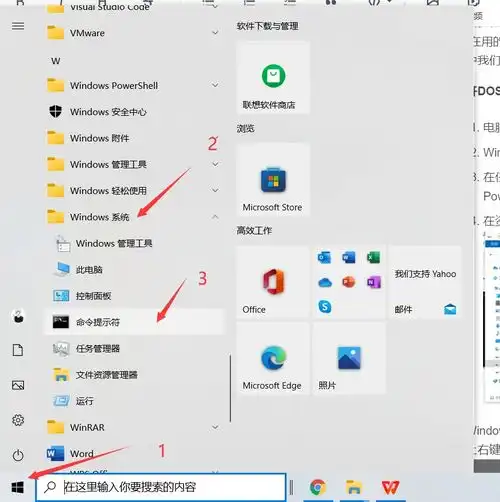Viewport: 500px width, 502px height.
Task: Open PowerPoint icon in Office tile group
Action: click(x=349, y=282)
